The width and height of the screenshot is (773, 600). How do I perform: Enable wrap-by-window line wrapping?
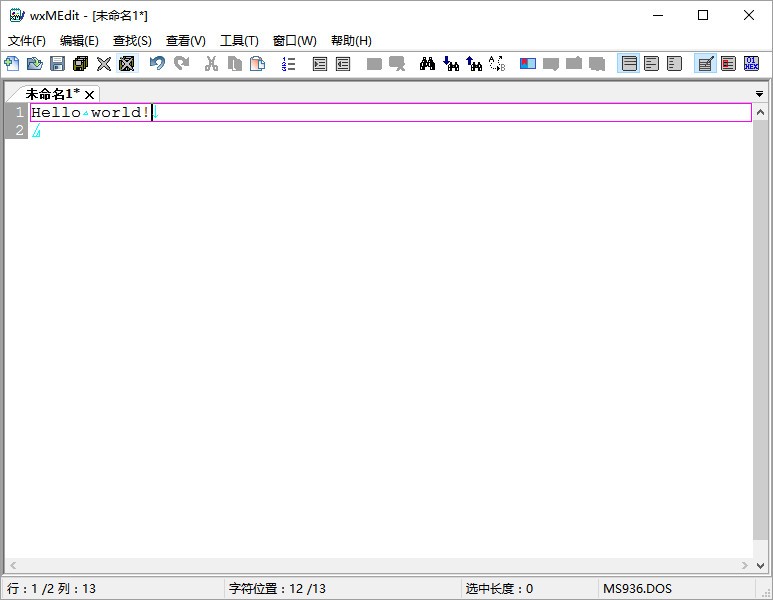652,64
